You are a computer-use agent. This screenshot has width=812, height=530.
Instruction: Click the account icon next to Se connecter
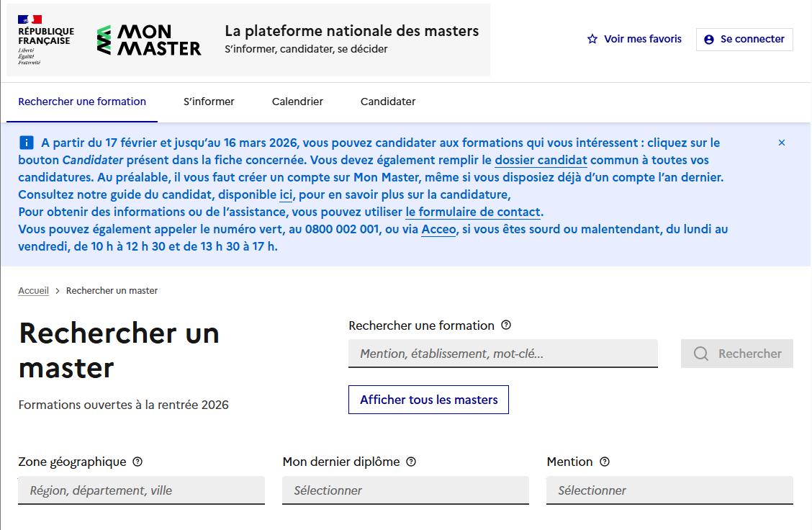click(x=710, y=39)
